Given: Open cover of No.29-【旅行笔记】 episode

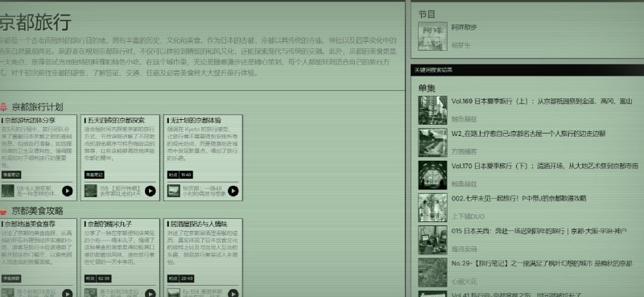Looking at the screenshot, I should [432, 272].
